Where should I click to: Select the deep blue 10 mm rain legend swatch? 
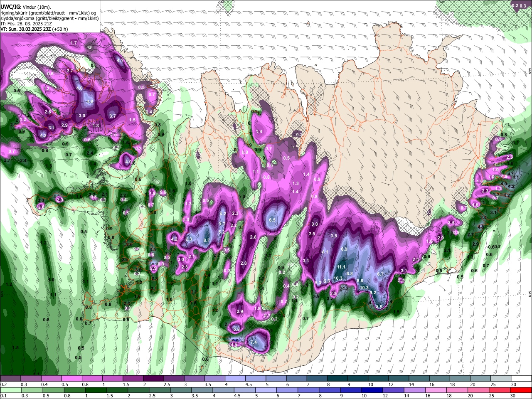tap(371, 390)
